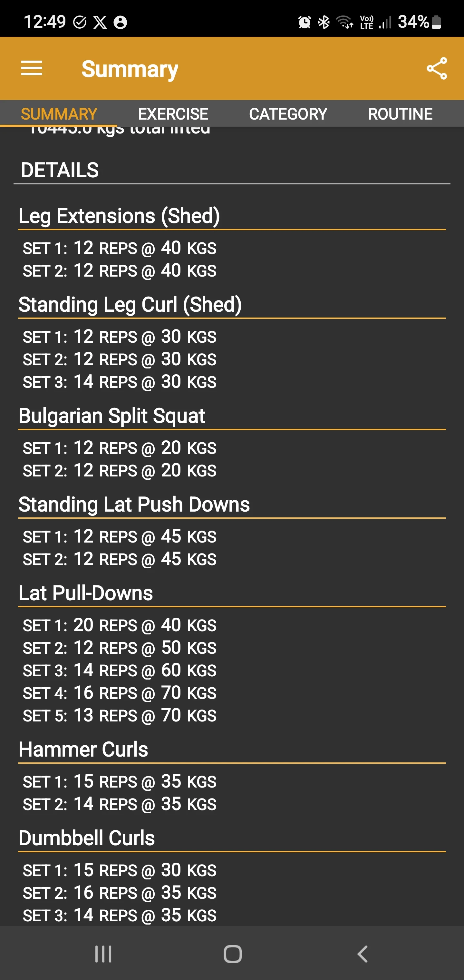Select the SUMMARY tab
The height and width of the screenshot is (980, 464).
coord(58,113)
